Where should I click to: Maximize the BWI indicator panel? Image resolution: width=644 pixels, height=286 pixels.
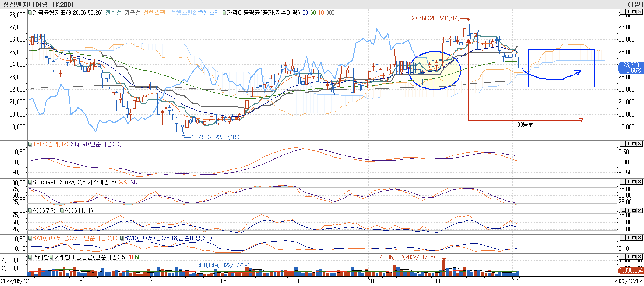coord(634,238)
